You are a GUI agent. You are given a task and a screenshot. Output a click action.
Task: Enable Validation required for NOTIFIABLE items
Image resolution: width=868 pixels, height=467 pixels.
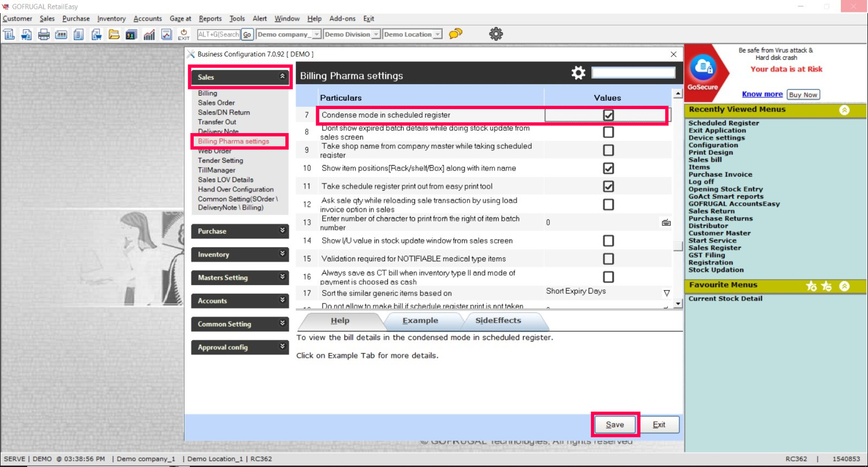(x=609, y=259)
